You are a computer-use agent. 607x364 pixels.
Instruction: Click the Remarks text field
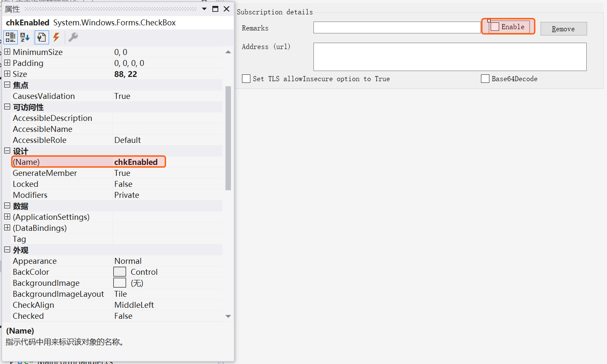click(396, 27)
